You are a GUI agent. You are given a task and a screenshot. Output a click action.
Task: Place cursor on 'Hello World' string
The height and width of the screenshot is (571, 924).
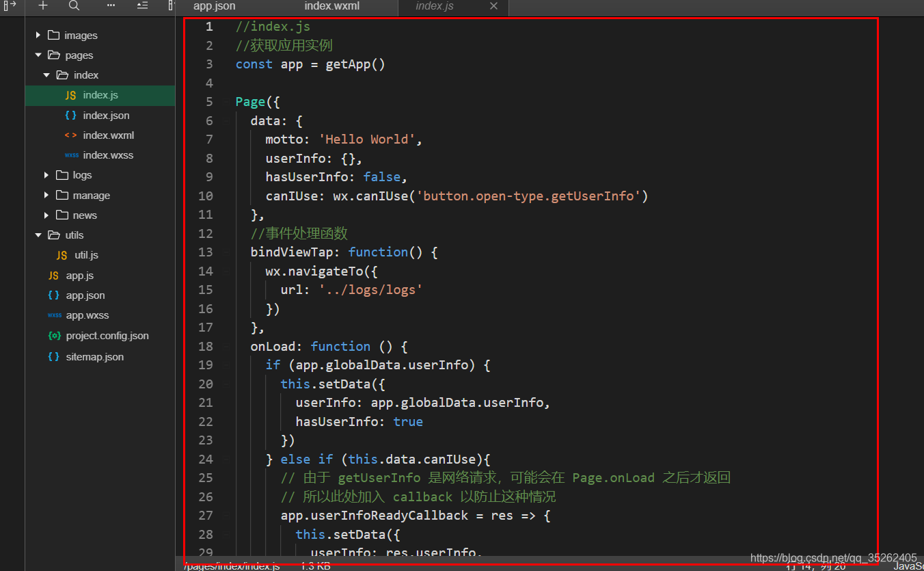click(x=367, y=140)
